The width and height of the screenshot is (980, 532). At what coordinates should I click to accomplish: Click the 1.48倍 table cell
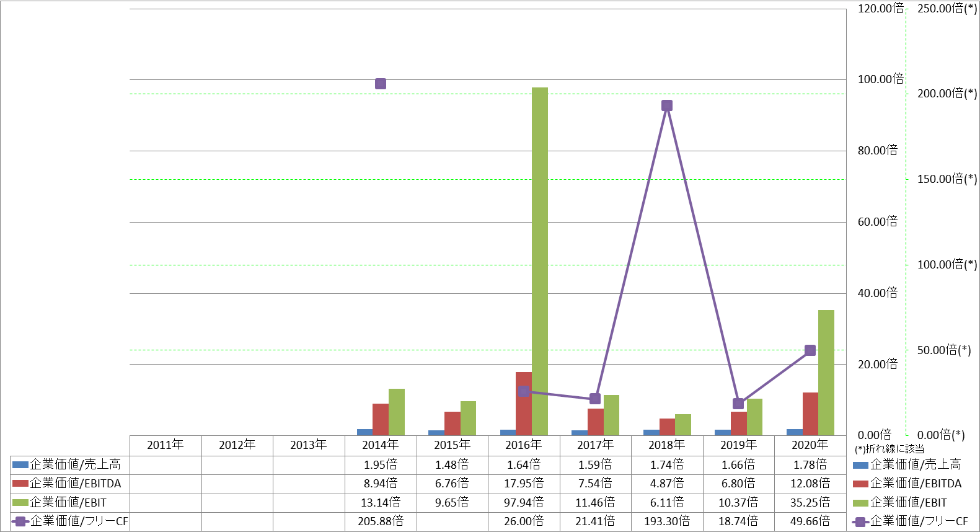(452, 464)
